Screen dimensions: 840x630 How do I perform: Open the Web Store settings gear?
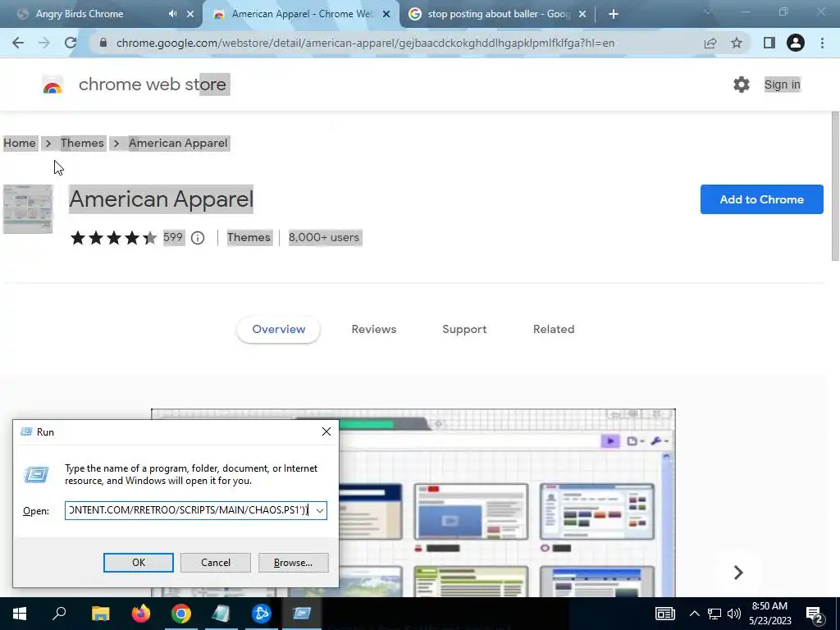[x=742, y=84]
